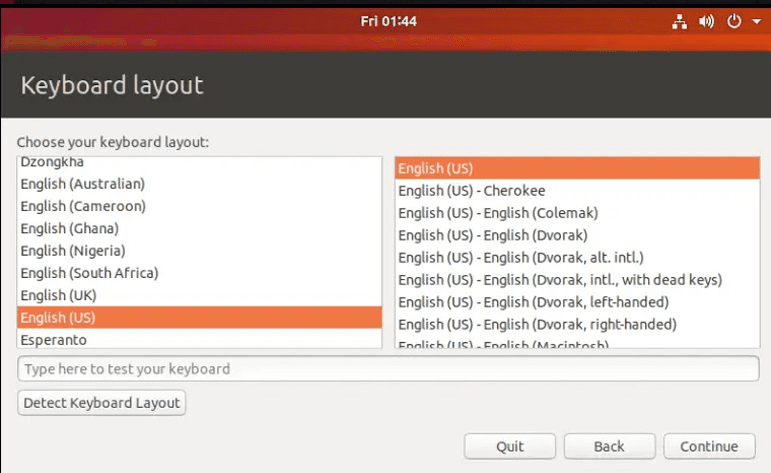Screen dimensions: 771x473
Task: Click Detect Keyboard Layout button
Action: [x=101, y=403]
